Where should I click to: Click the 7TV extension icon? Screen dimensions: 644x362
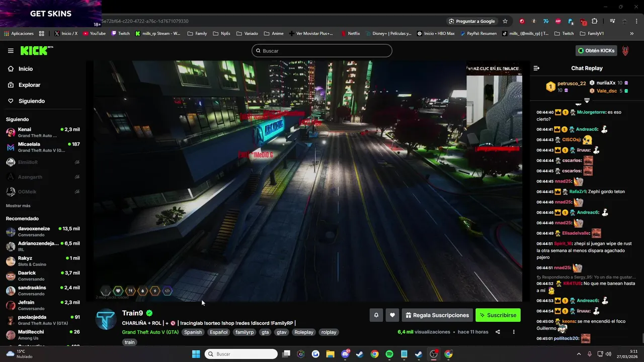tap(546, 21)
